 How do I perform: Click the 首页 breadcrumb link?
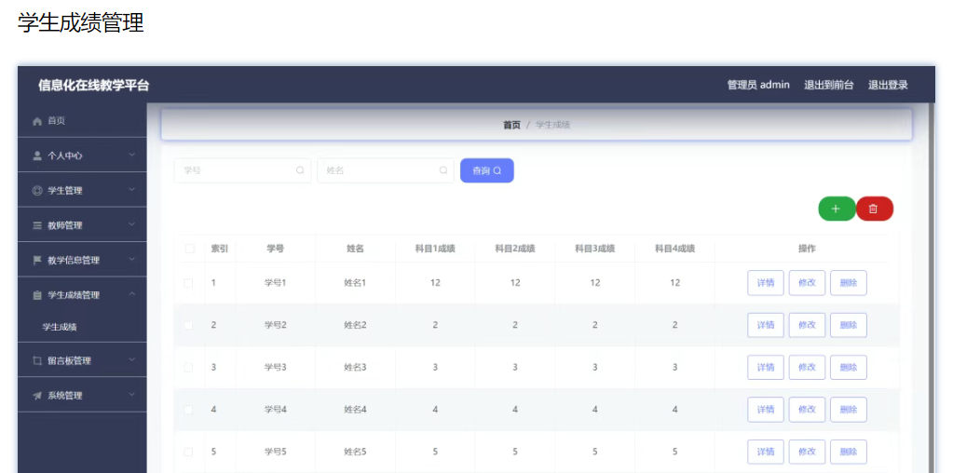[x=511, y=125]
